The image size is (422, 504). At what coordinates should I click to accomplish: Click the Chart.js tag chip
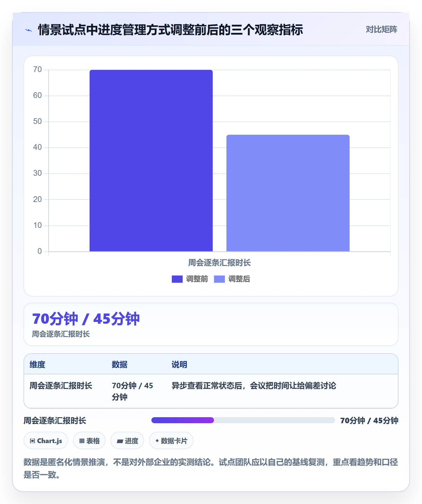pos(46,441)
